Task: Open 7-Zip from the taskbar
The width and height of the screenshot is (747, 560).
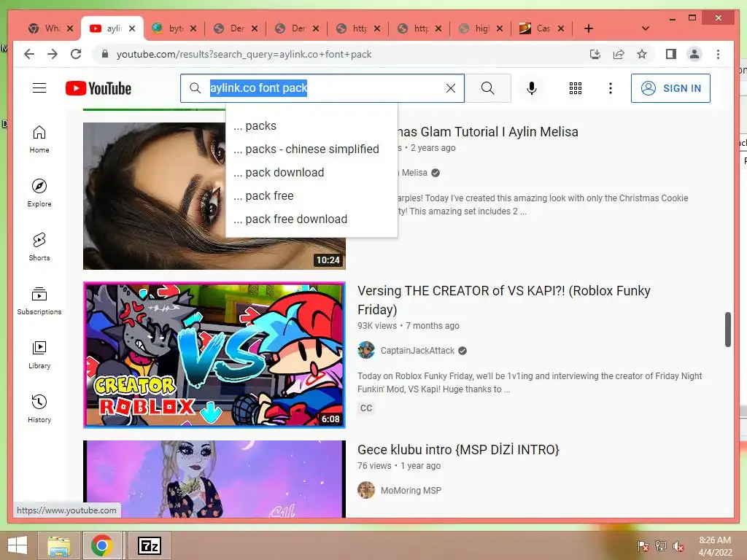Action: 149,545
